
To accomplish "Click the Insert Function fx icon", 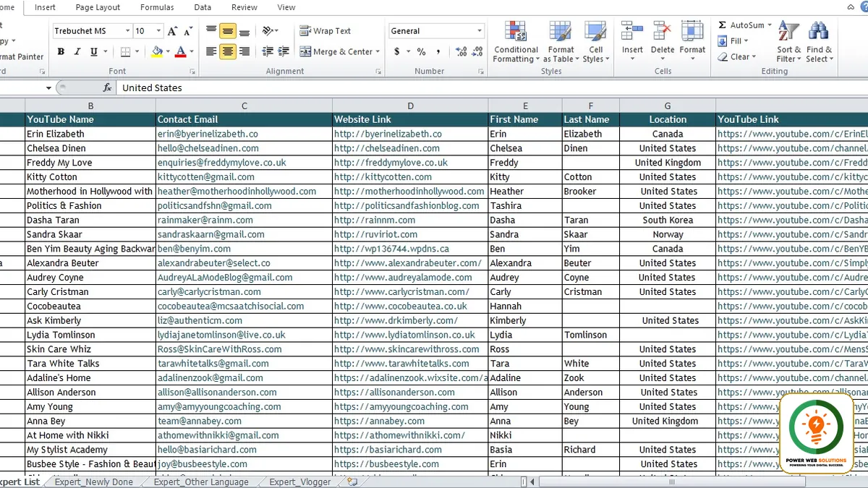I will (107, 87).
